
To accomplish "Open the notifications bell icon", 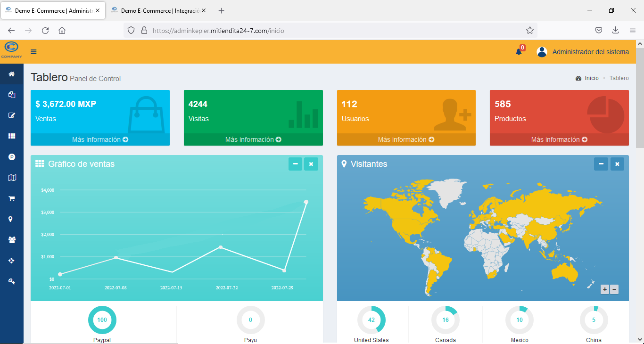I will 519,52.
